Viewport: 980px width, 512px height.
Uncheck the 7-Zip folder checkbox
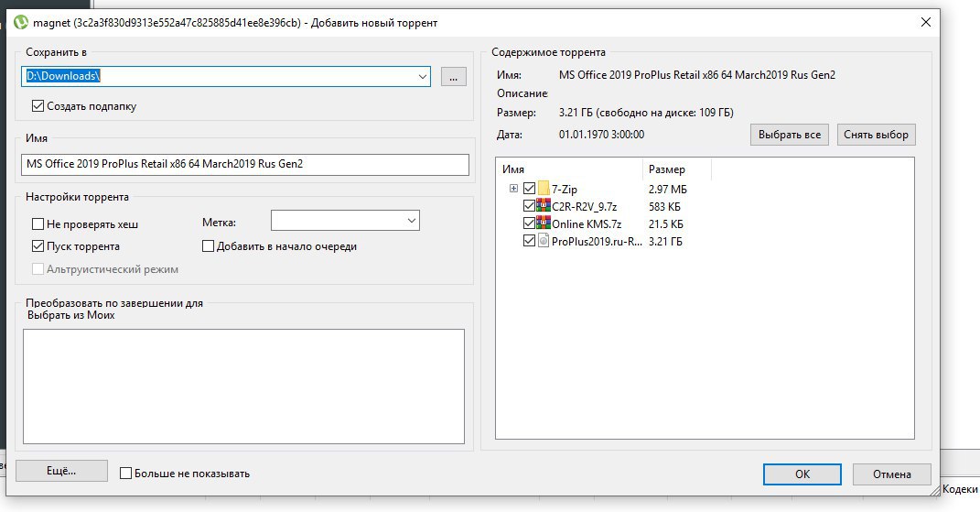[529, 189]
